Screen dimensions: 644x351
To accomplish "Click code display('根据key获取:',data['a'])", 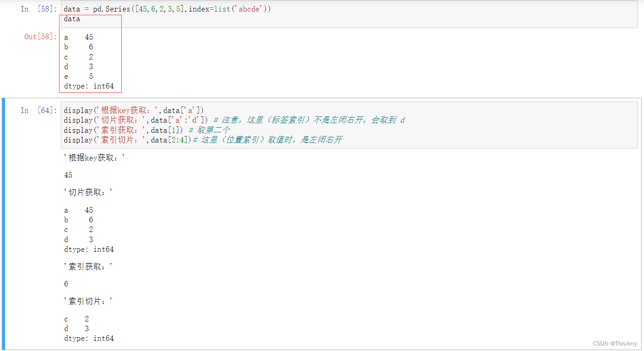I will 134,110.
